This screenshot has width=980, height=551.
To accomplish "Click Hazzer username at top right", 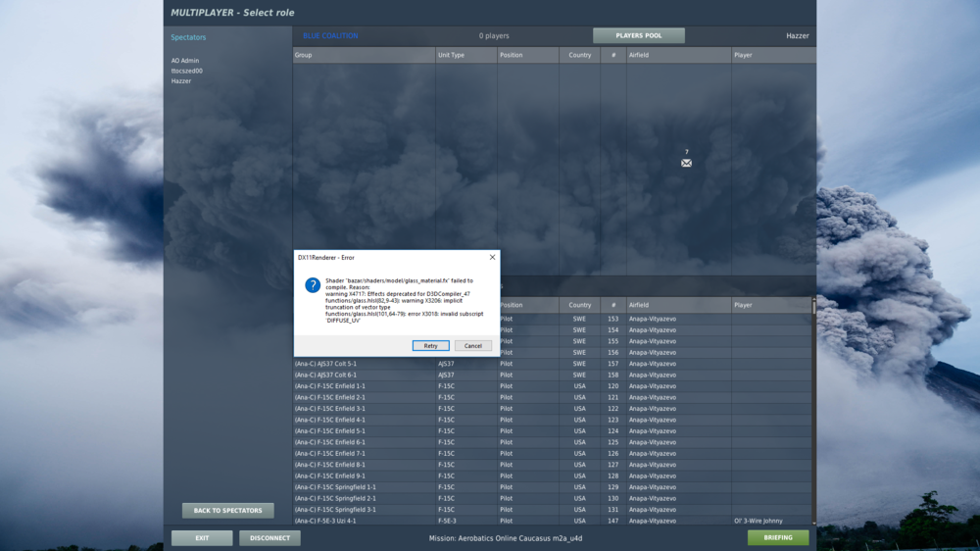I will coord(797,35).
